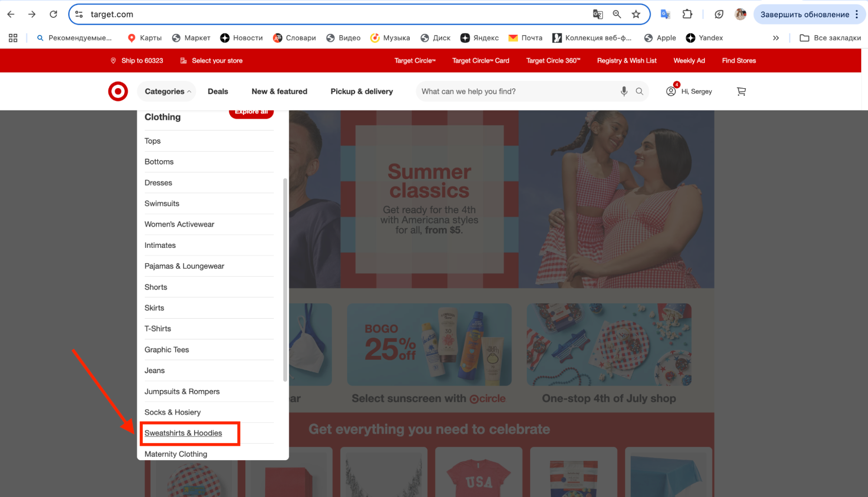
Task: Reload the page with refresh icon
Action: click(x=53, y=14)
